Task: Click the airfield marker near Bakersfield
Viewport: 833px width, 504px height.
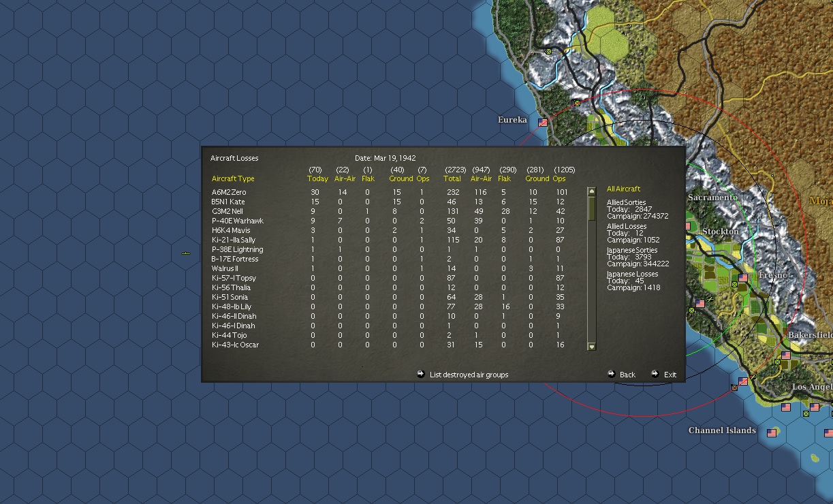Action: 777,363
